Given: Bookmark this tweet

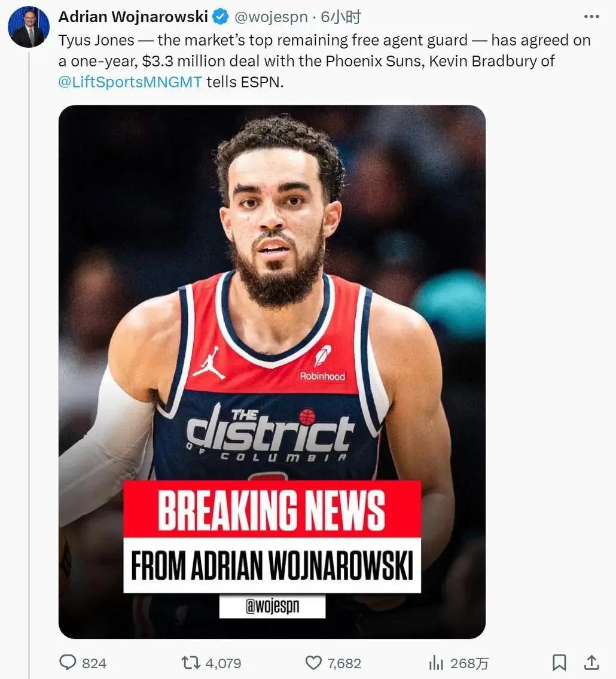Looking at the screenshot, I should click(559, 662).
